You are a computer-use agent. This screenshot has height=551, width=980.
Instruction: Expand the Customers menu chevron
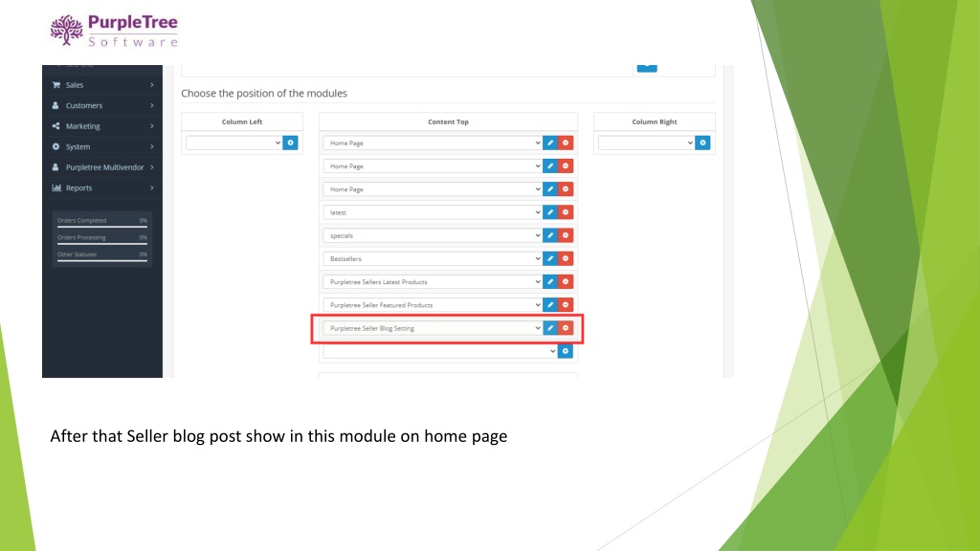tap(151, 105)
